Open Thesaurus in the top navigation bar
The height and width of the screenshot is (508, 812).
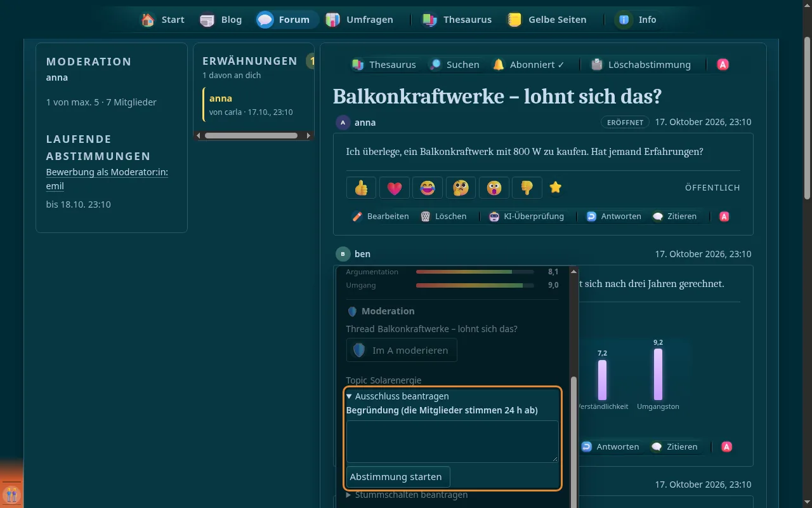click(x=457, y=20)
